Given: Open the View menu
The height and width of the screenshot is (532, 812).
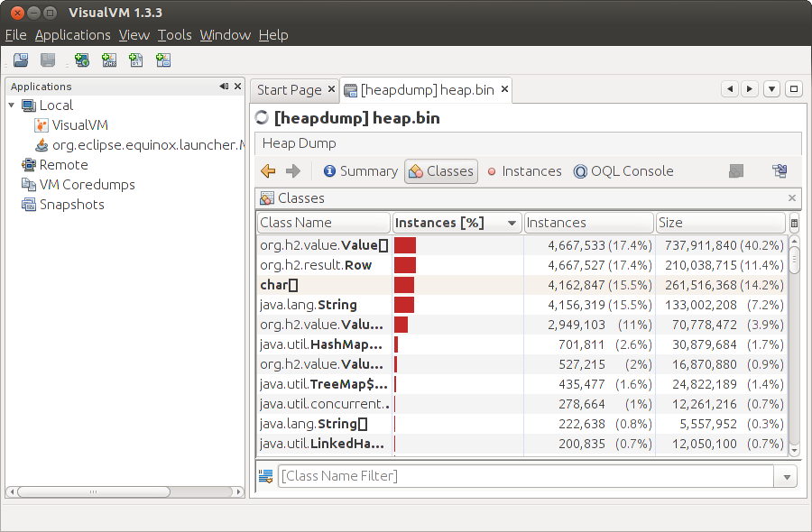Looking at the screenshot, I should point(134,35).
